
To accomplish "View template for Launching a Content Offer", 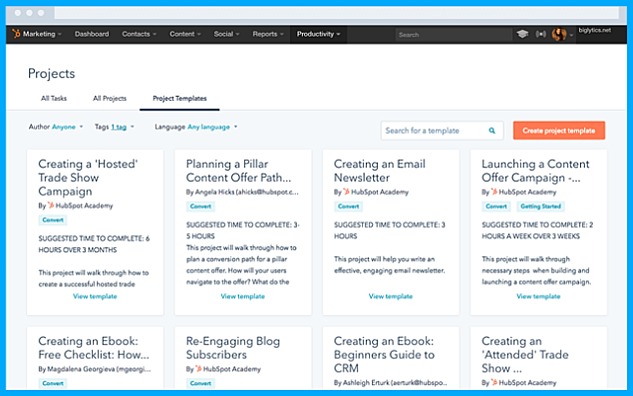I will (538, 296).
